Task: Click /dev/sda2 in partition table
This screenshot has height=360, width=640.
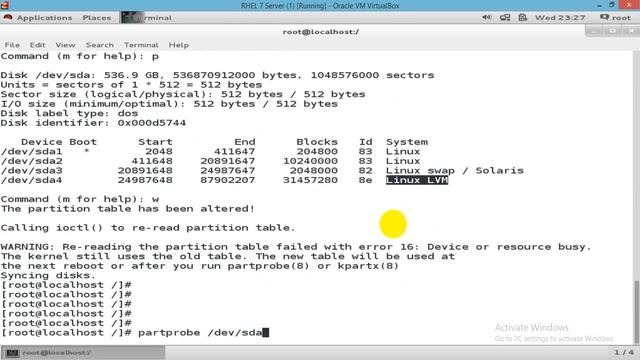Action: pos(31,161)
